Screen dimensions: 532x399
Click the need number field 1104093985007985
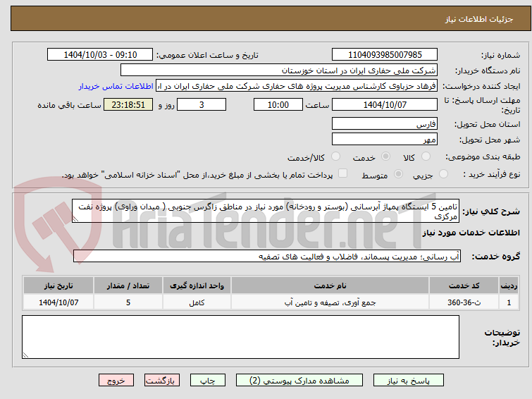(385, 55)
